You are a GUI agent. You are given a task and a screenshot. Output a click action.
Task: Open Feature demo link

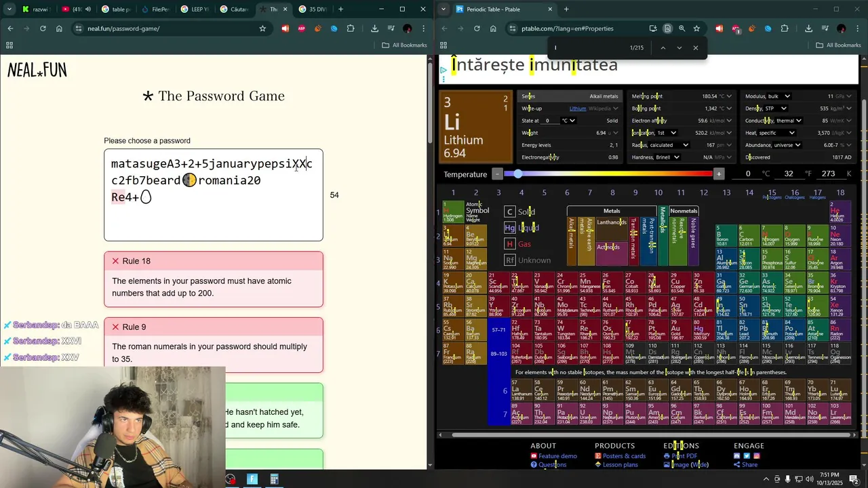pos(557,456)
